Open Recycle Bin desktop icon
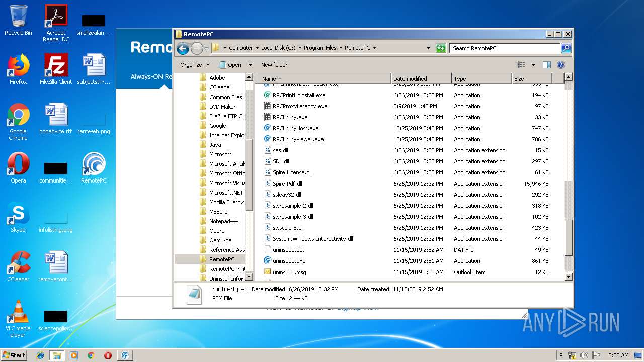Image resolution: width=644 pixels, height=362 pixels. (18, 20)
